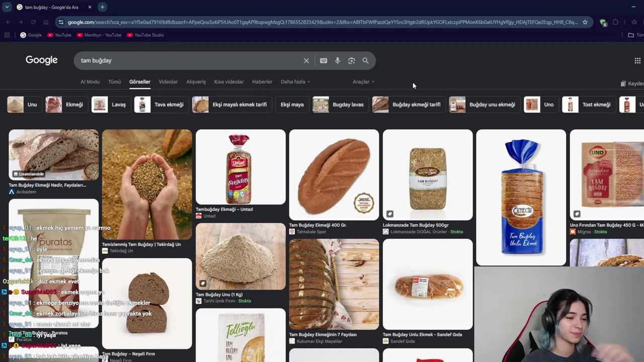Bookmark this page with the star icon
644x362 pixels.
[585, 22]
